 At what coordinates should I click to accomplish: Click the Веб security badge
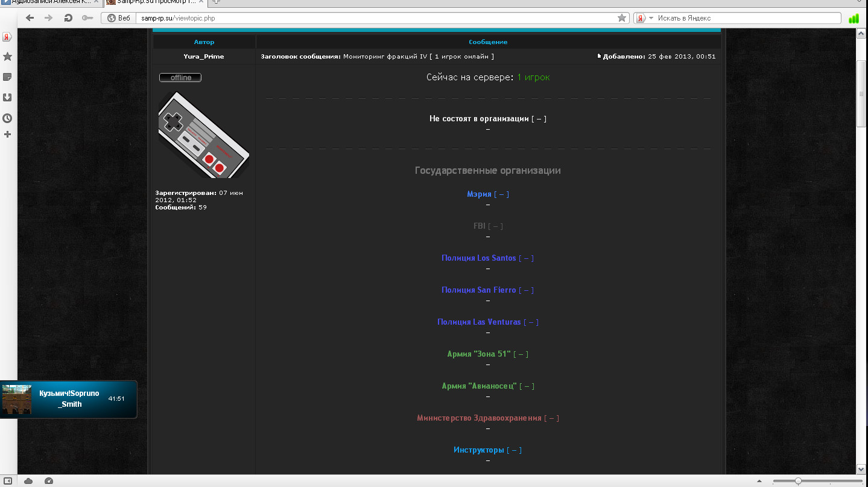tap(118, 18)
